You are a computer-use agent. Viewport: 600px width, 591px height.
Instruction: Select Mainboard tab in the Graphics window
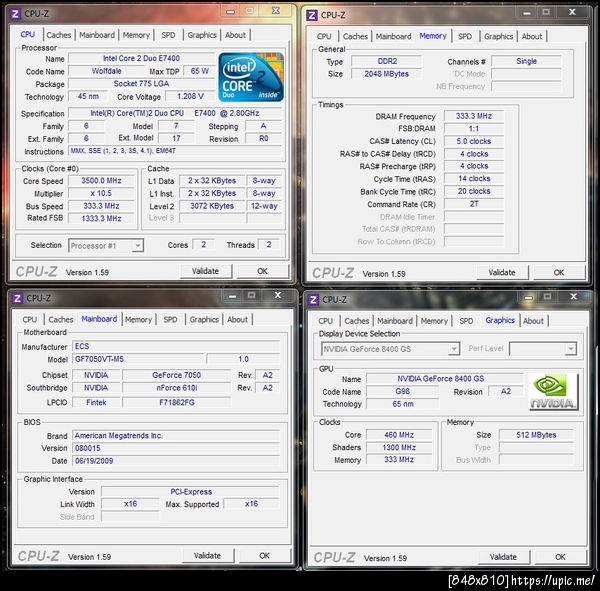(x=395, y=321)
